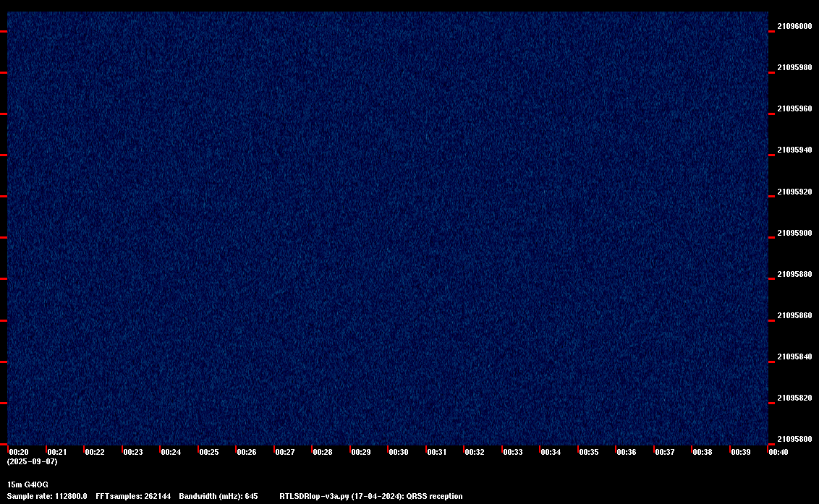Click the 00:33 time label

click(512, 452)
